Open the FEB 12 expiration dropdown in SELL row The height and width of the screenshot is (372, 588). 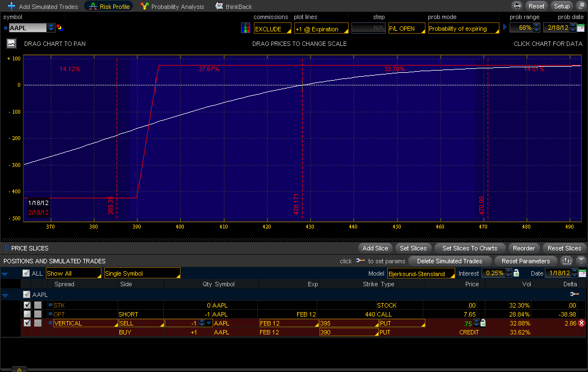tap(288, 323)
